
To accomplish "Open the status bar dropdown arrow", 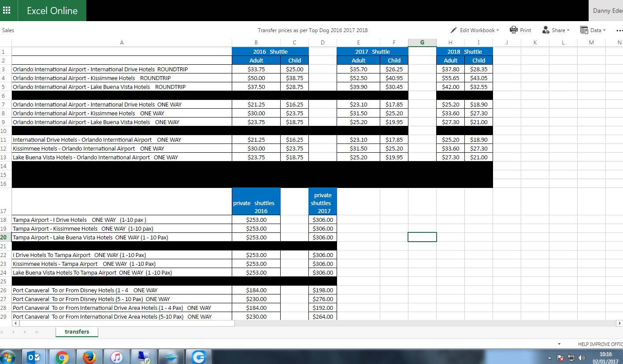I will [x=559, y=344].
